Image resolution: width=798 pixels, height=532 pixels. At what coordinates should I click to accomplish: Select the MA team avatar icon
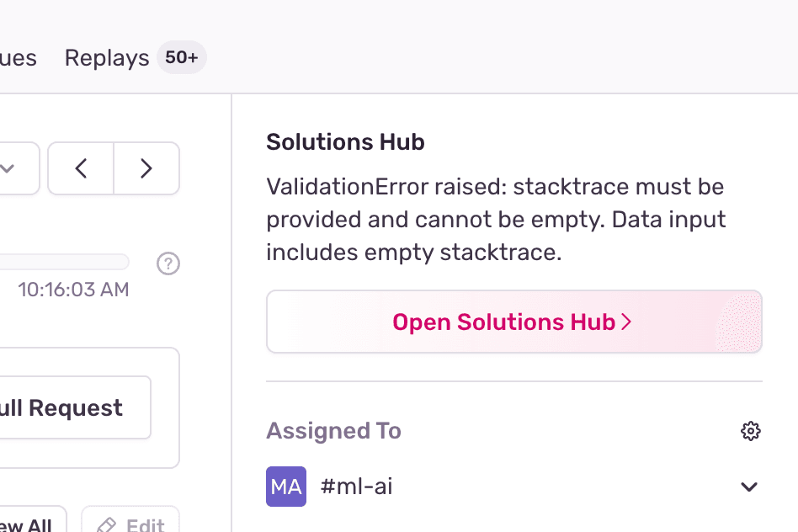click(285, 487)
